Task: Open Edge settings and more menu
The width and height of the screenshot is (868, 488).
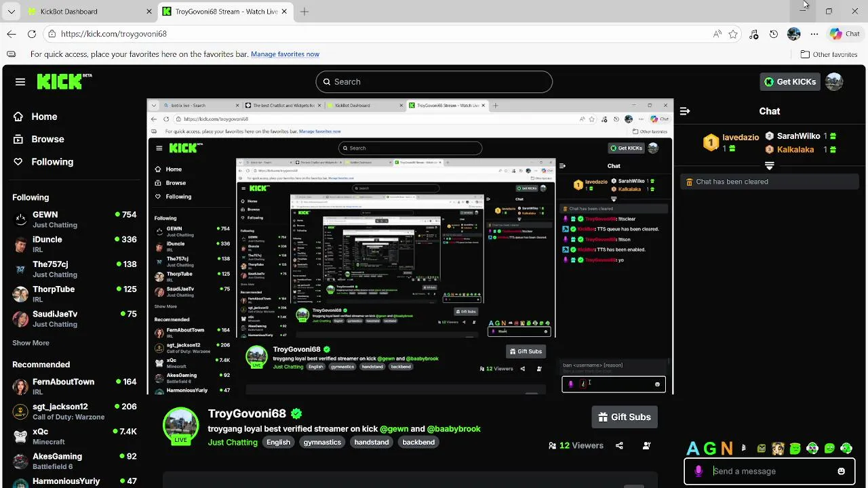Action: (x=814, y=34)
